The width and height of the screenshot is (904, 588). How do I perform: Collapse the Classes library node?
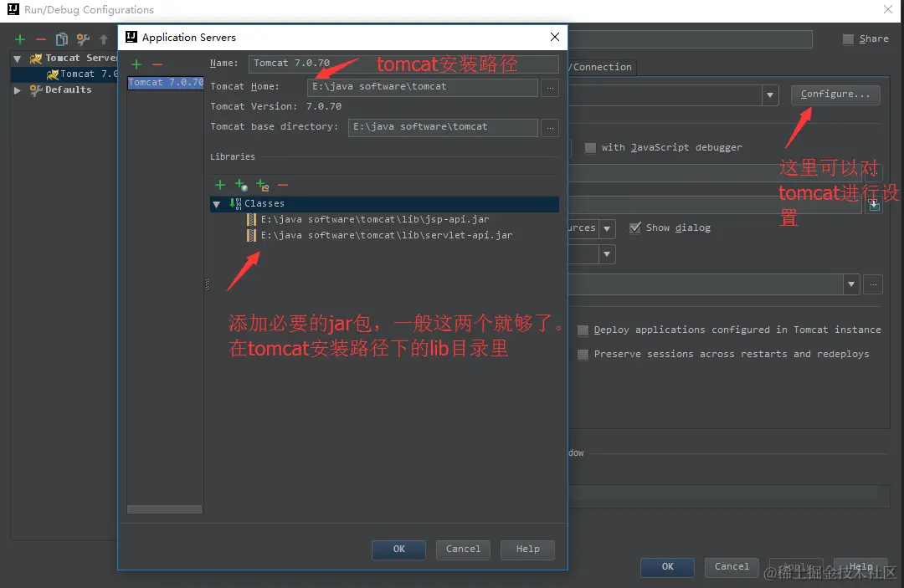tap(217, 203)
